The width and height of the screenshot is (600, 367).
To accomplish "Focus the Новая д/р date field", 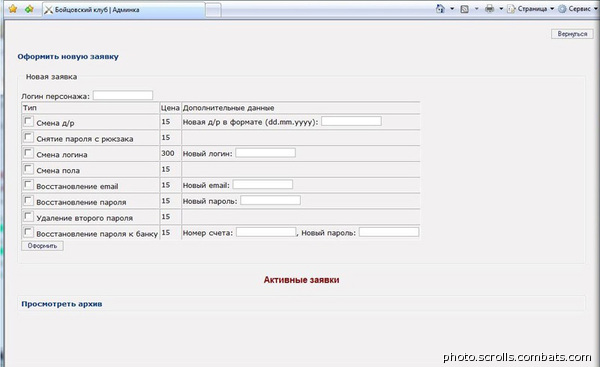I will point(351,121).
